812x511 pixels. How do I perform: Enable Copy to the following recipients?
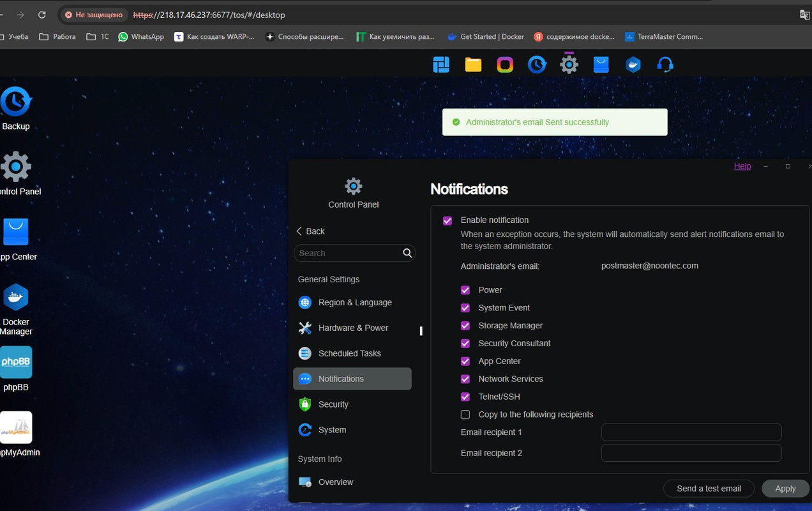click(465, 415)
